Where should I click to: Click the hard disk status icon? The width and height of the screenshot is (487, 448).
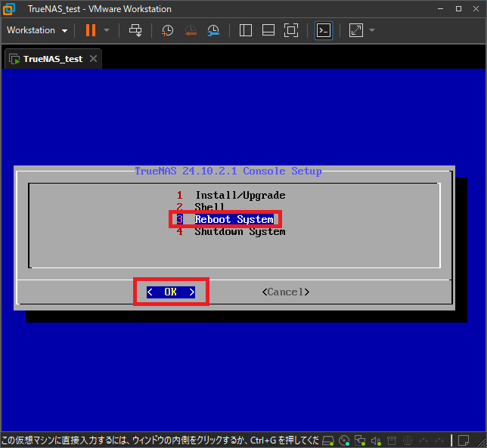click(328, 440)
